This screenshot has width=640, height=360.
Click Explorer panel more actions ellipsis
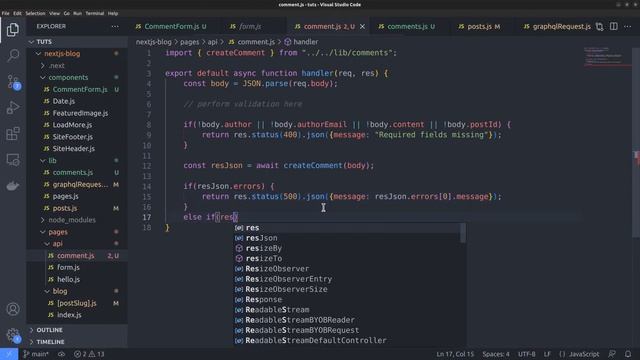coord(115,27)
